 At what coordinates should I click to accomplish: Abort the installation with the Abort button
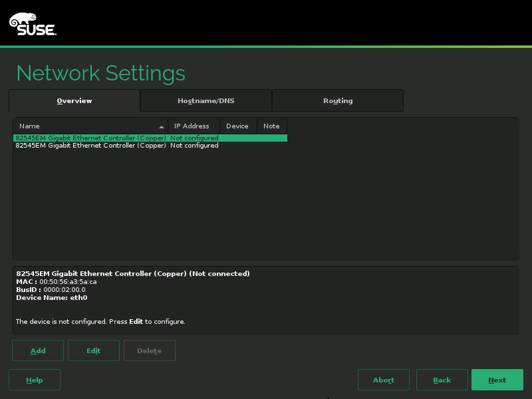tap(384, 380)
